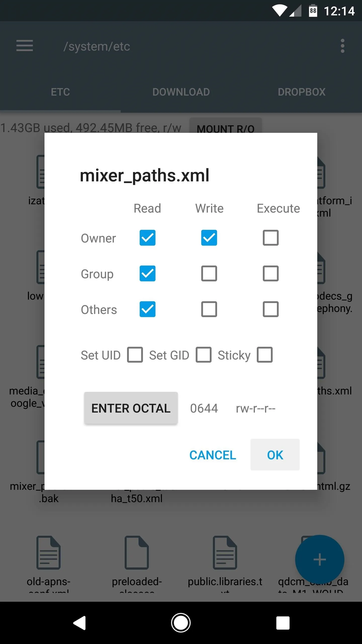Tap the Android back navigation button
The width and height of the screenshot is (362, 644).
[x=80, y=623]
